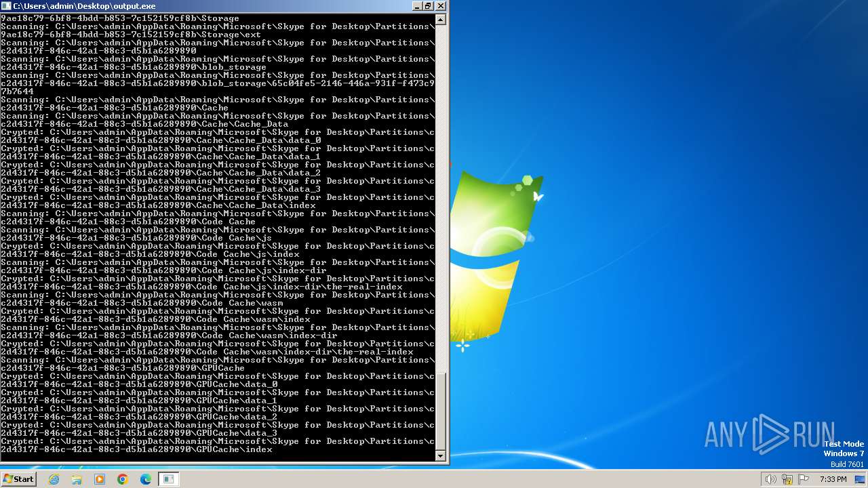This screenshot has height=488, width=868.
Task: Click the Scanning line ending in "GPUCache"
Action: [x=218, y=364]
